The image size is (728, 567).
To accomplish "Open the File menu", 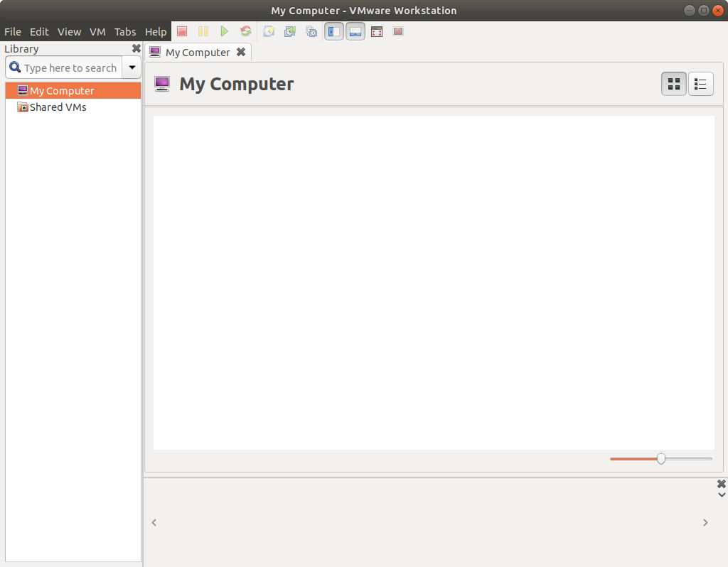I will pyautogui.click(x=13, y=32).
